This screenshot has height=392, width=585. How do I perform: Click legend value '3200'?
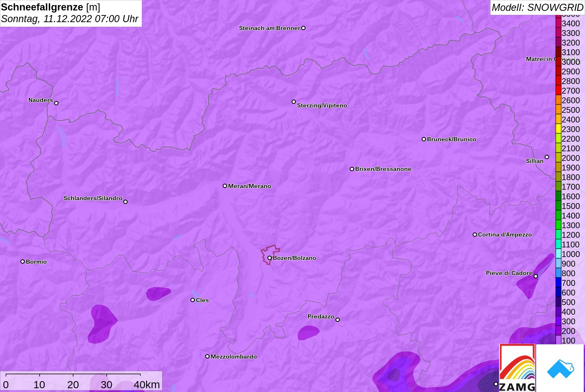point(571,43)
